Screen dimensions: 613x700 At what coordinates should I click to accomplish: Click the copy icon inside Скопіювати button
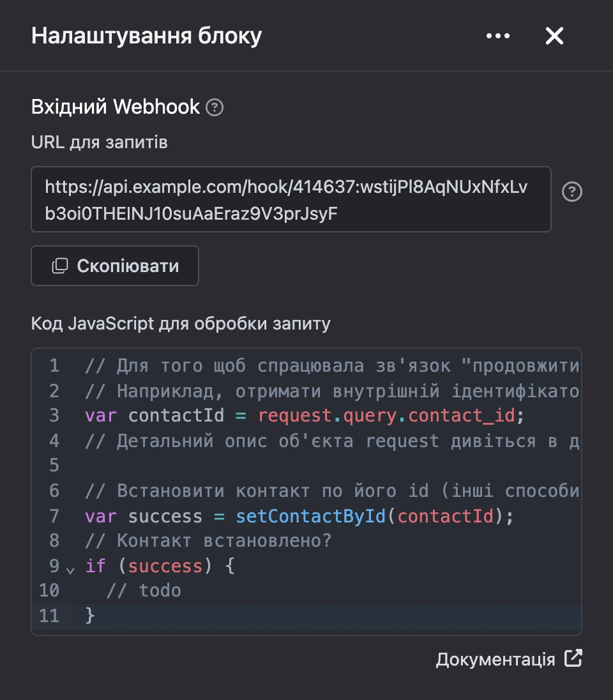coord(60,266)
